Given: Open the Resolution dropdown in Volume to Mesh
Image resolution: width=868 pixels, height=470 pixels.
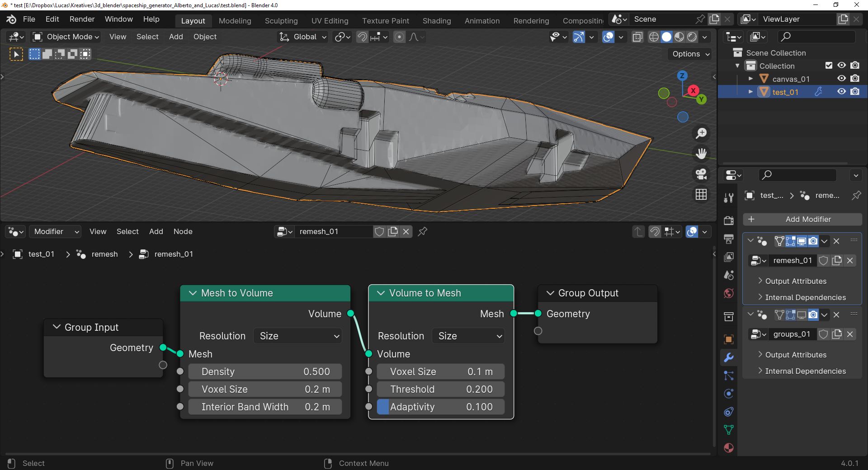Looking at the screenshot, I should [x=468, y=336].
